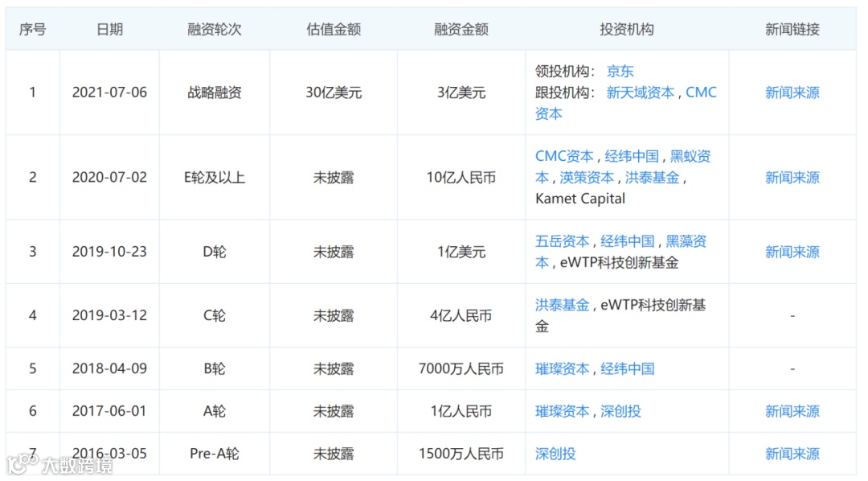Click the 融资金额 column header
The height and width of the screenshot is (481, 868).
tap(461, 30)
